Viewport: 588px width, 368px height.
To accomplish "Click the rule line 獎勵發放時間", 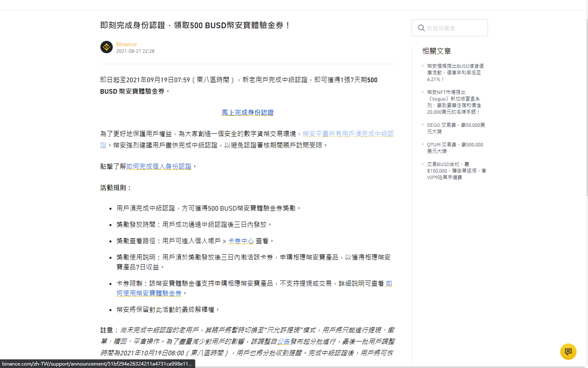I will [x=194, y=224].
